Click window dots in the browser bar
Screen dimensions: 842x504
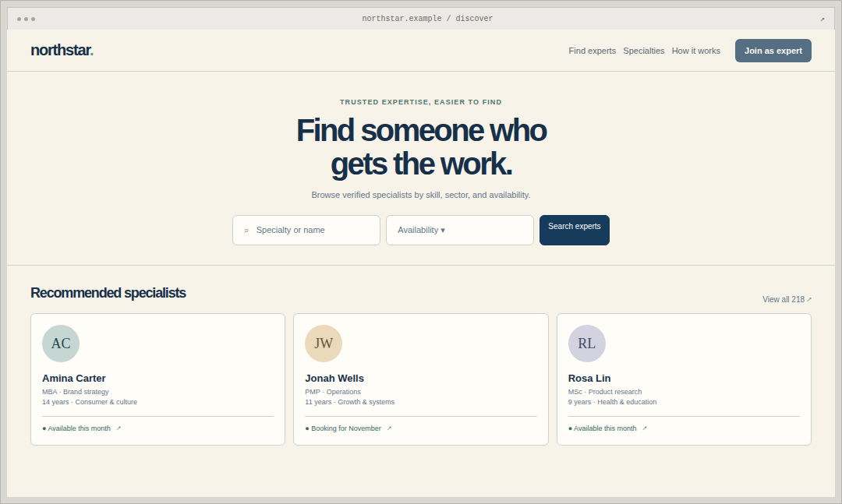pyautogui.click(x=26, y=19)
